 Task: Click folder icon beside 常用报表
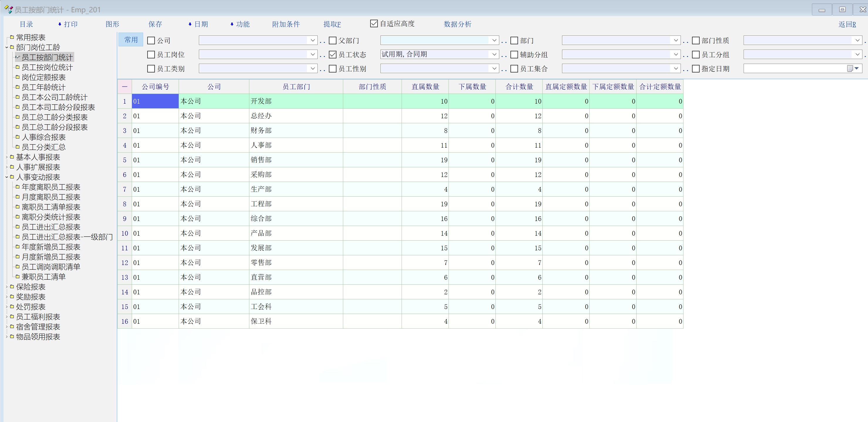click(12, 37)
